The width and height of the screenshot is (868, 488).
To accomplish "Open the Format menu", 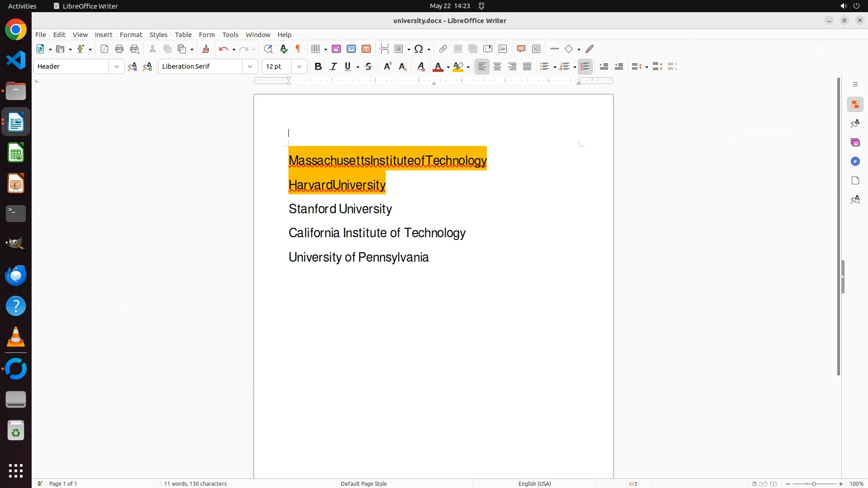I will pyautogui.click(x=131, y=35).
